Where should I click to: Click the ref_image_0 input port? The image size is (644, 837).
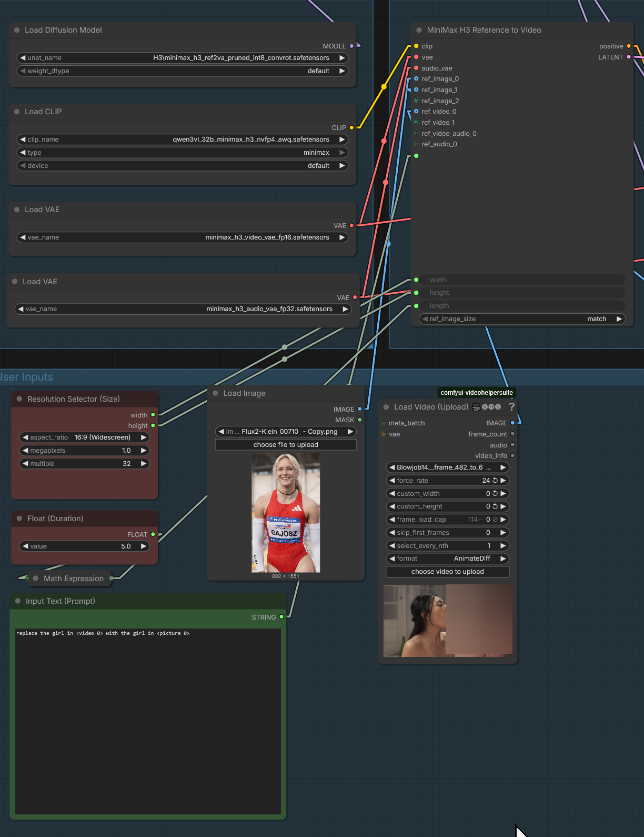click(x=416, y=79)
